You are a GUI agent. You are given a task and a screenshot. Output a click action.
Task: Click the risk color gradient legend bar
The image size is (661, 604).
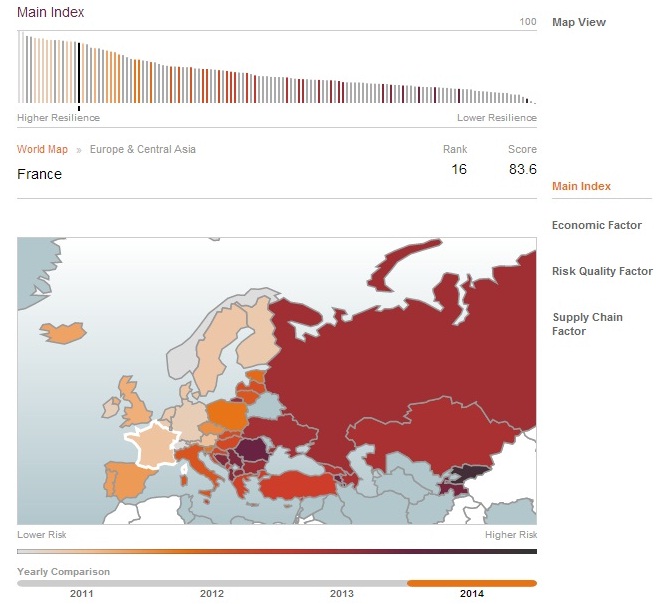click(x=277, y=551)
